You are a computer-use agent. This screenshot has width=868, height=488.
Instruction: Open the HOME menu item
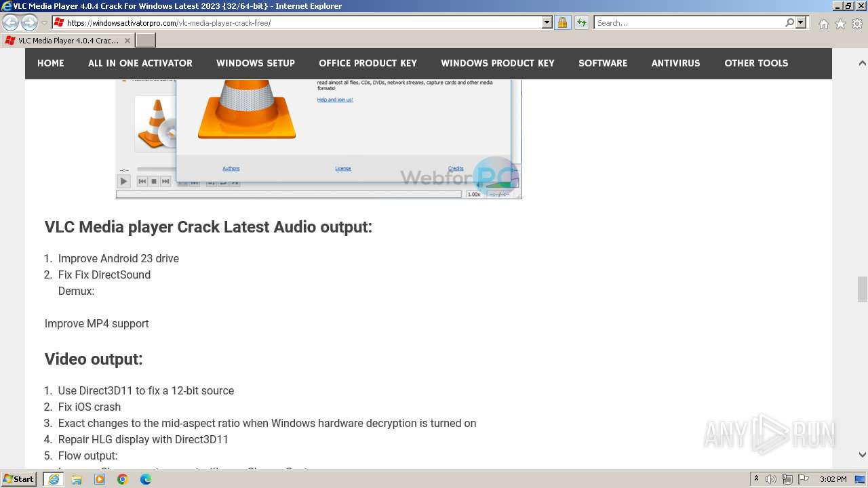pos(51,63)
